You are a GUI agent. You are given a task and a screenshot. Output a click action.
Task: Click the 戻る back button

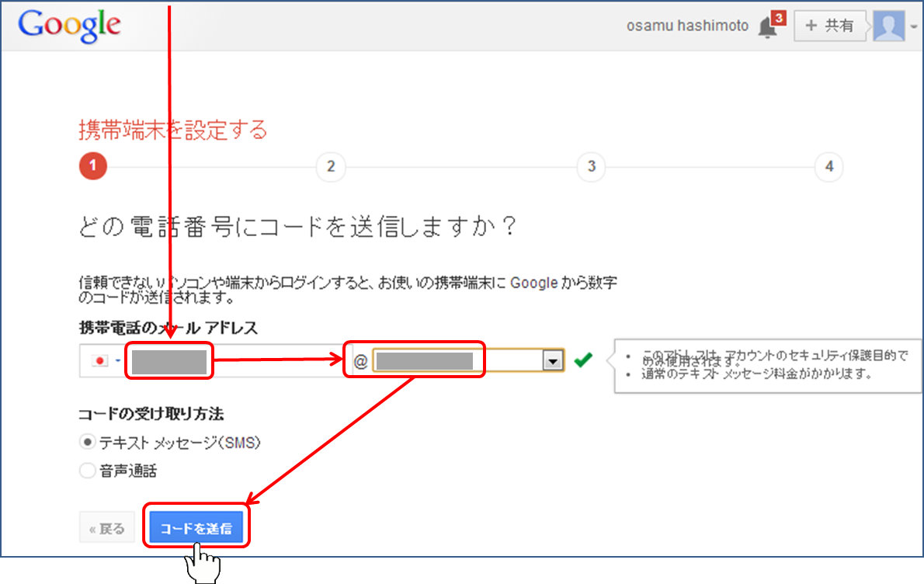coord(106,529)
